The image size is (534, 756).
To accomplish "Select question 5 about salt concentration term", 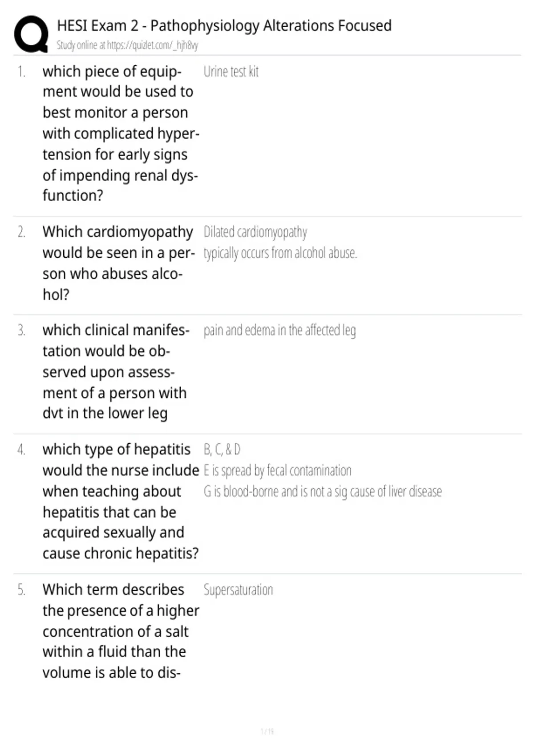I will (121, 631).
